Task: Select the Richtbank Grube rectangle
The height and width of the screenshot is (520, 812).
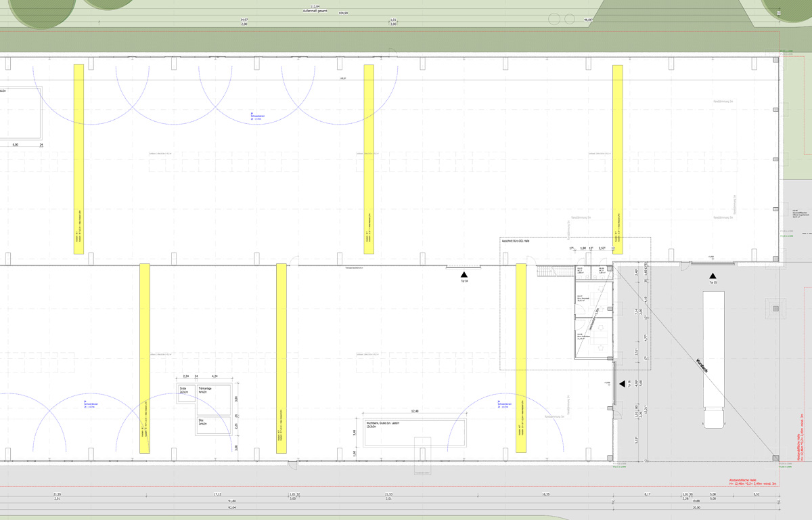Action: coord(415,433)
